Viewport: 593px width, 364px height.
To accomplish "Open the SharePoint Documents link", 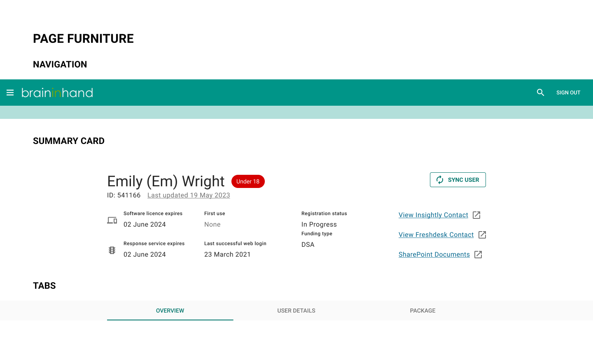I will click(434, 255).
